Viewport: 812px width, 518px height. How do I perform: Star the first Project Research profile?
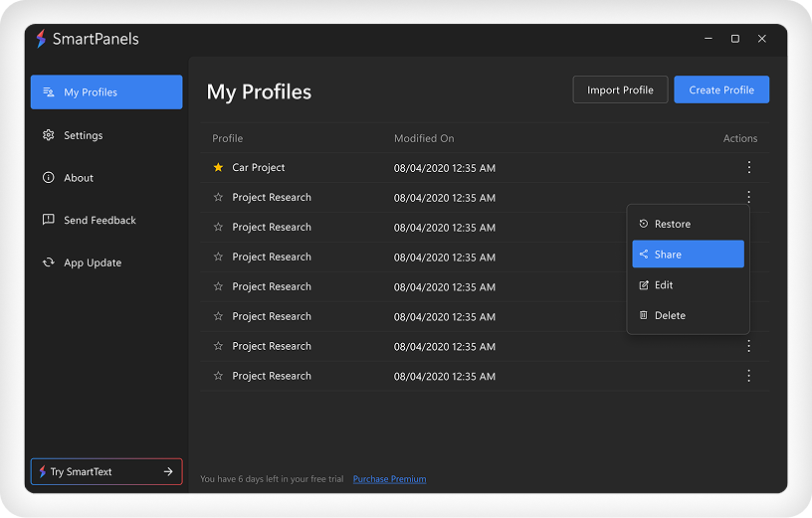pos(219,198)
